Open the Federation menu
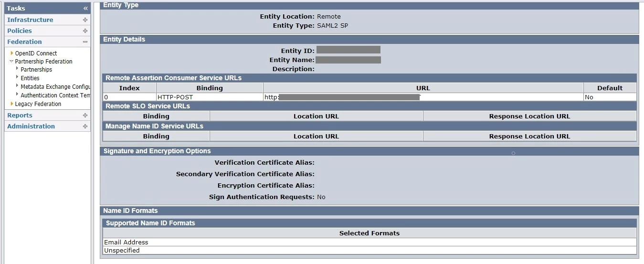644x264 pixels. 24,42
